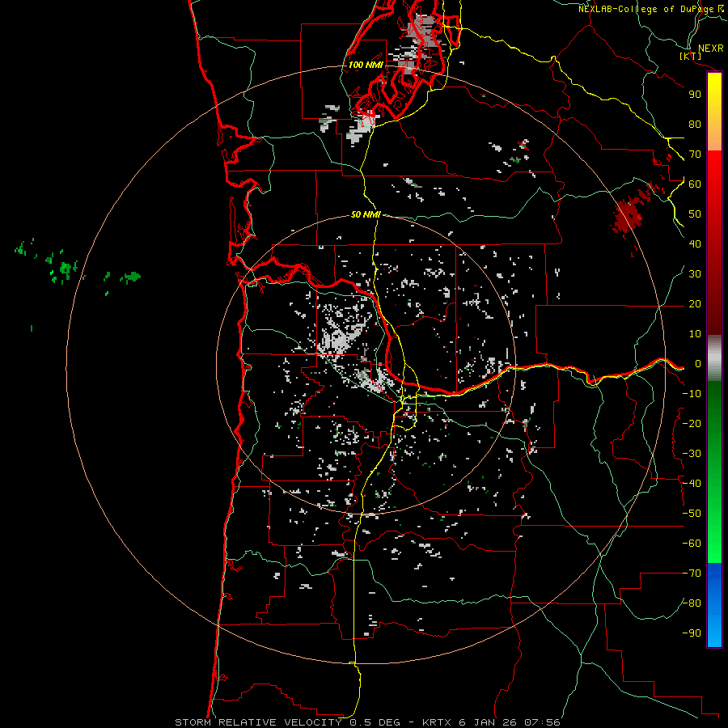Screen dimensions: 728x728
Task: Click the -80 value on velocity scale
Action: tap(692, 603)
